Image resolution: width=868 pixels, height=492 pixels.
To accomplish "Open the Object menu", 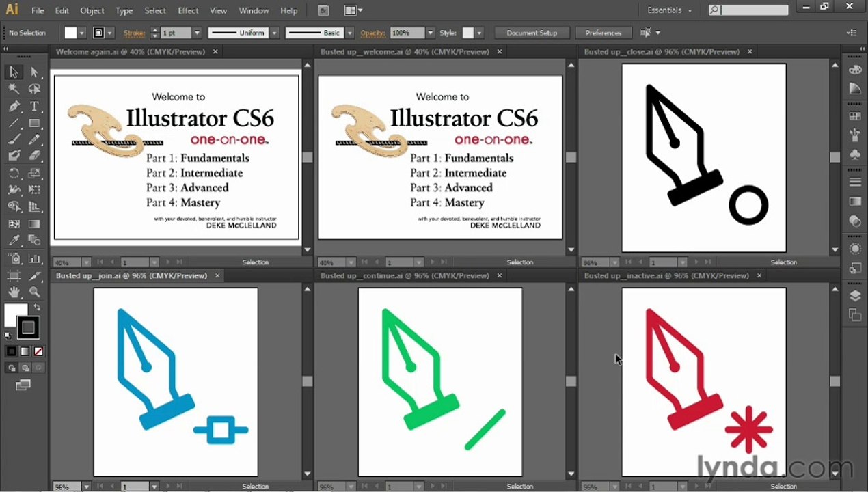I will coord(92,10).
